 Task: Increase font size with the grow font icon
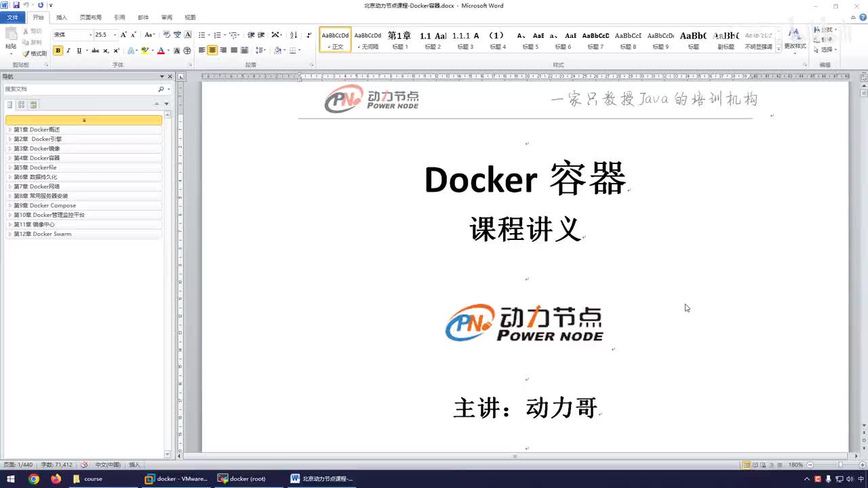[123, 35]
